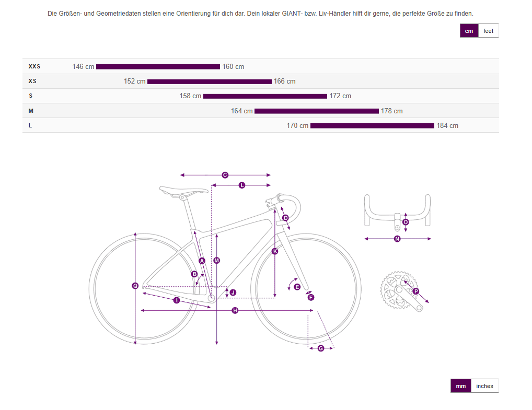This screenshot has height=410, width=532.
Task: Click the G trail marker
Action: pyautogui.click(x=321, y=348)
